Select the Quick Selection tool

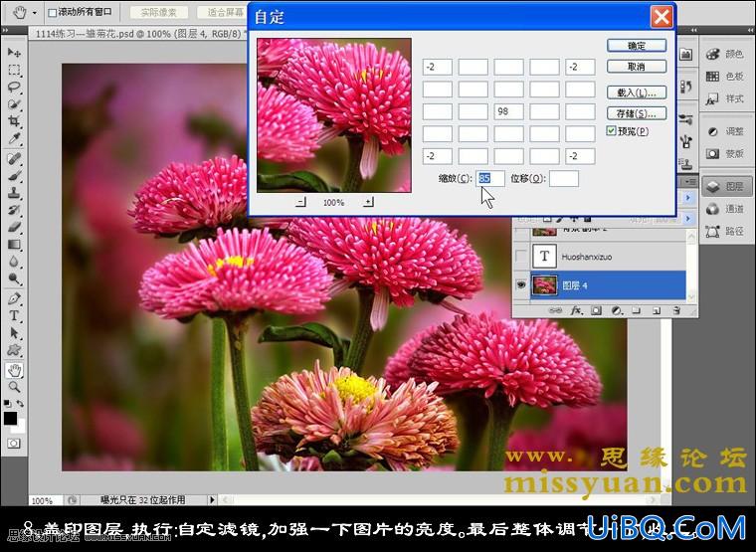[14, 104]
